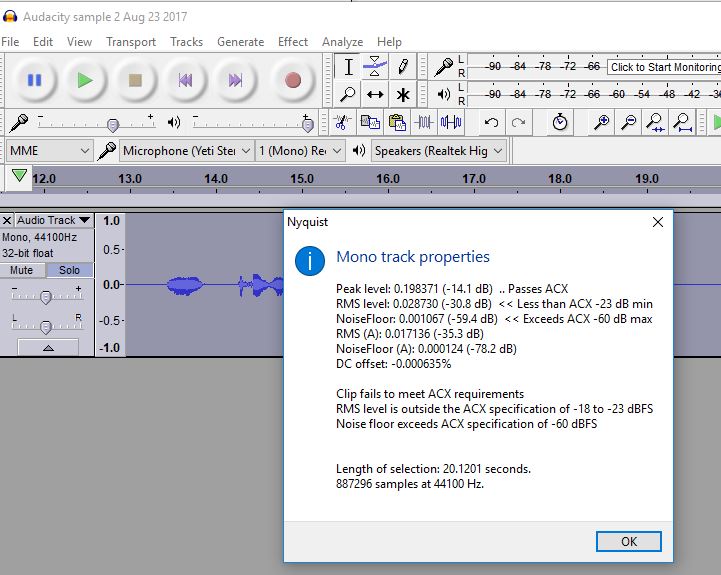The height and width of the screenshot is (575, 721).
Task: Close the Audio Track with its X button
Action: 7,220
